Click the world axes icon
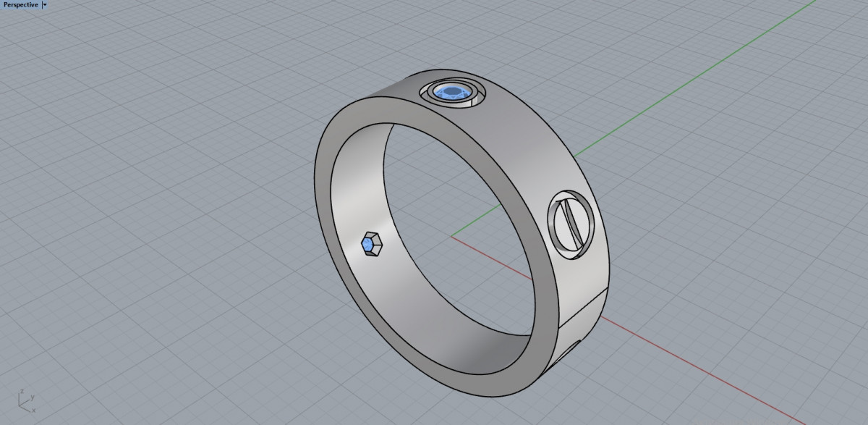The height and width of the screenshot is (425, 868). click(x=26, y=401)
